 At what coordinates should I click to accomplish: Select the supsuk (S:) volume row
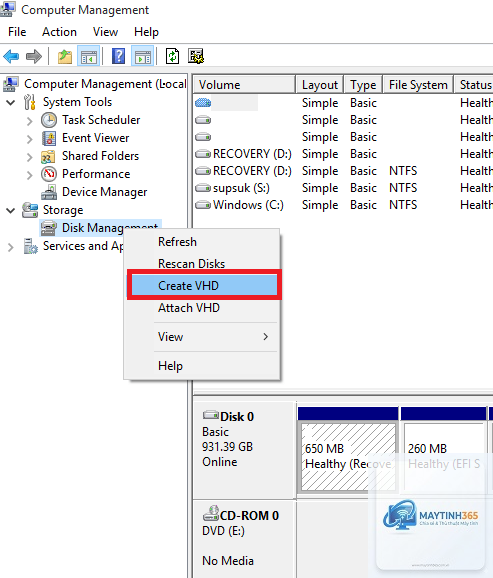click(x=343, y=188)
